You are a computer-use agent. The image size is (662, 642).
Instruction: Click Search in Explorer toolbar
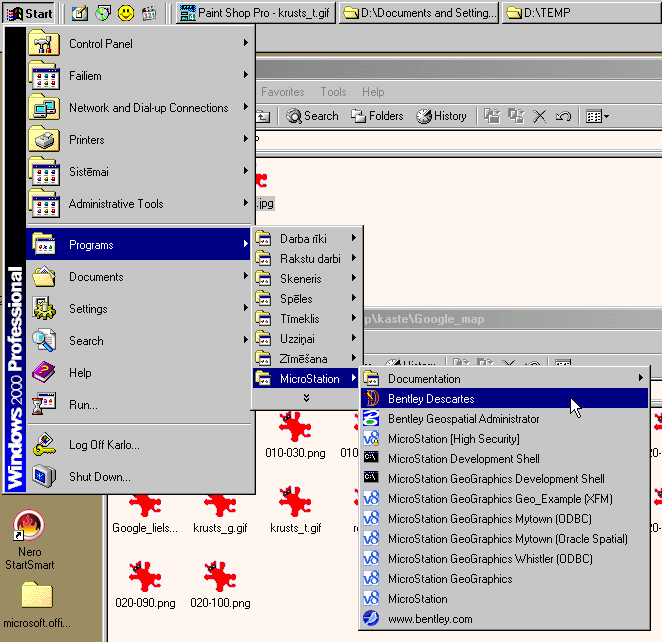coord(312,116)
